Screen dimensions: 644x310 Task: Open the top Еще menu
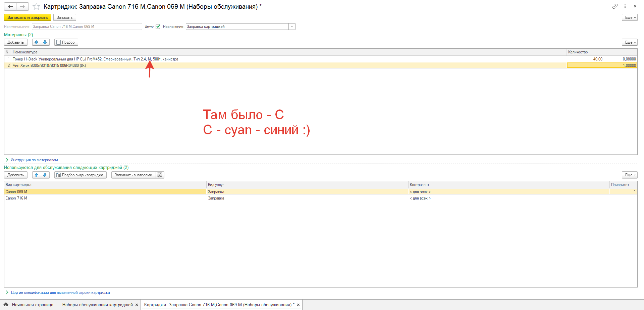pyautogui.click(x=629, y=17)
